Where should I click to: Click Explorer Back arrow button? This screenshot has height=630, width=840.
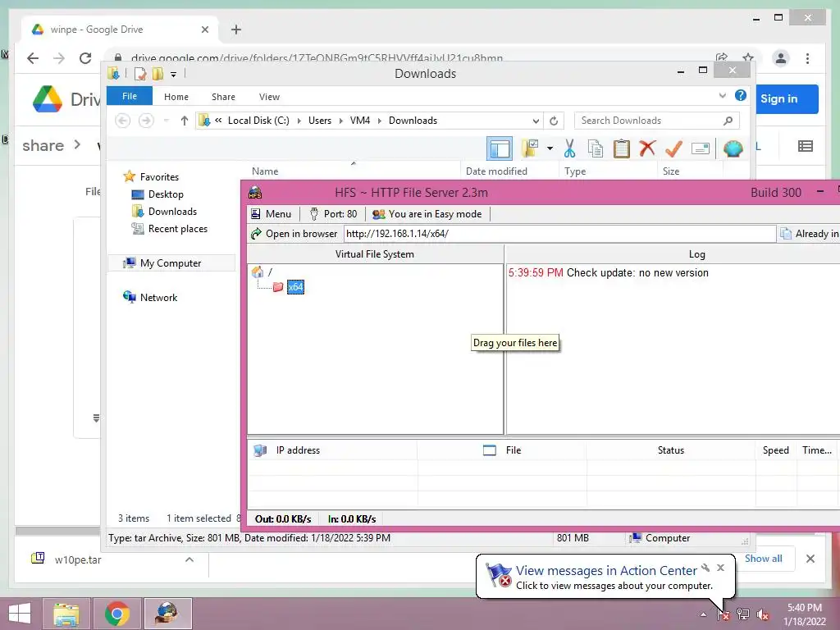click(123, 121)
